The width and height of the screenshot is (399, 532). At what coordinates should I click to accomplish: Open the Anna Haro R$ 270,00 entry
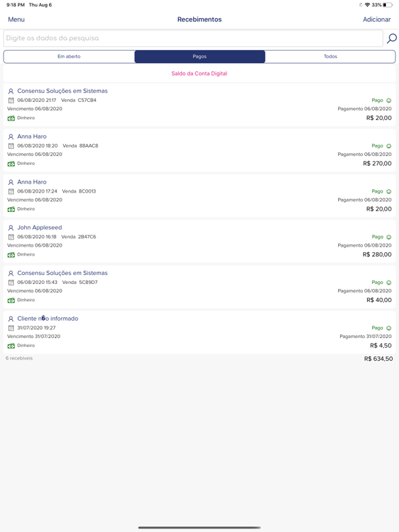pos(199,150)
